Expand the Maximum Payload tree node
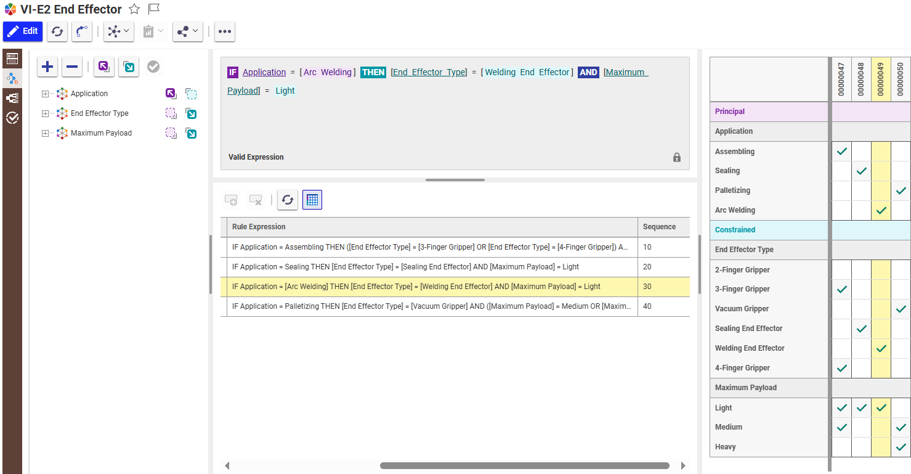This screenshot has height=474, width=911. pyautogui.click(x=45, y=133)
